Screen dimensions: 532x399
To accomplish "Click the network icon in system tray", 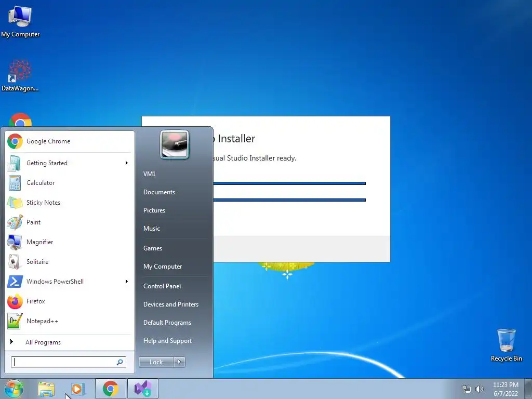I will click(467, 389).
